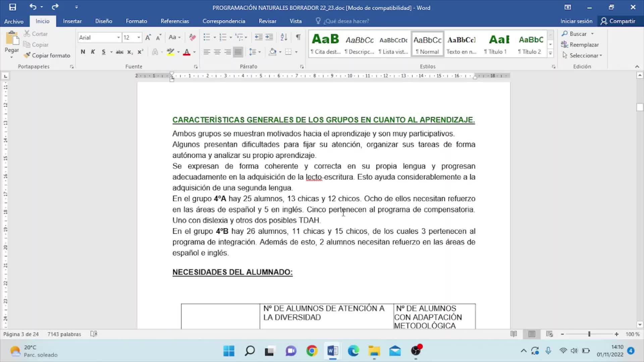Open the font size dropdown
The image size is (644, 362).
139,38
